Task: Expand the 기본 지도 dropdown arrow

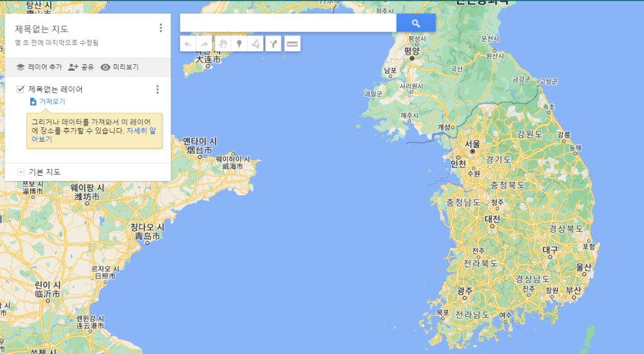Action: pos(21,172)
